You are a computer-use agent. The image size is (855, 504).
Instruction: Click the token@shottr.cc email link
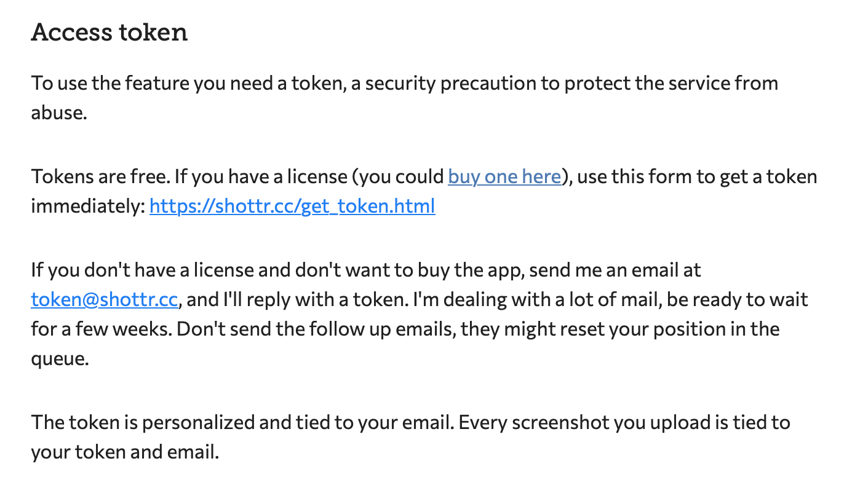105,299
